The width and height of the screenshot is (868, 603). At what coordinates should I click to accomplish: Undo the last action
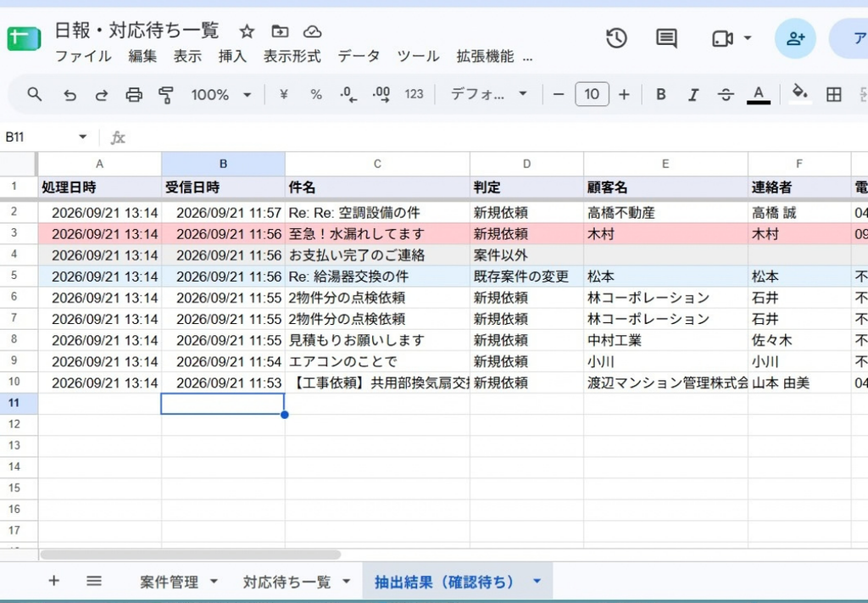[70, 95]
